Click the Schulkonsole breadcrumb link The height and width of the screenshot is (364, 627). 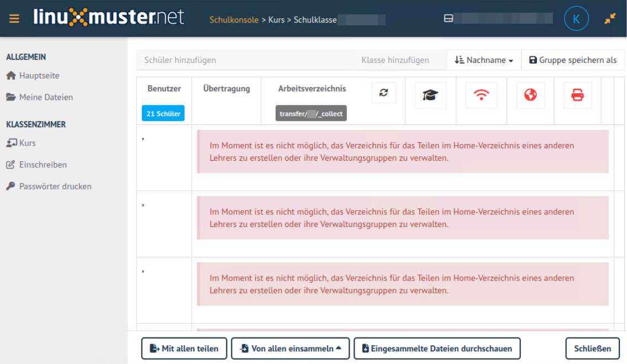[234, 20]
